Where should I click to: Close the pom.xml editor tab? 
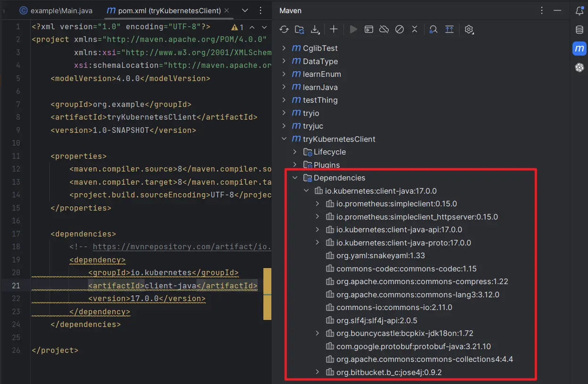226,10
